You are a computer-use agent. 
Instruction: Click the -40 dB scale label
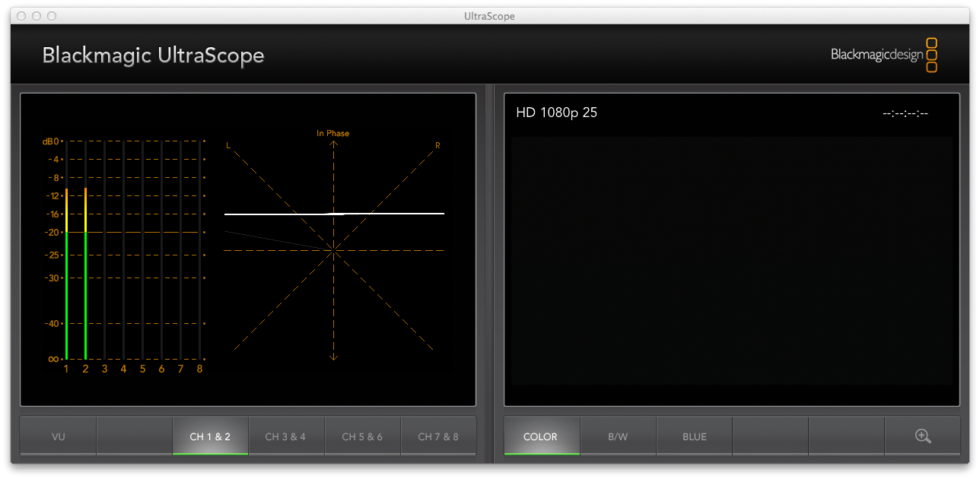52,324
